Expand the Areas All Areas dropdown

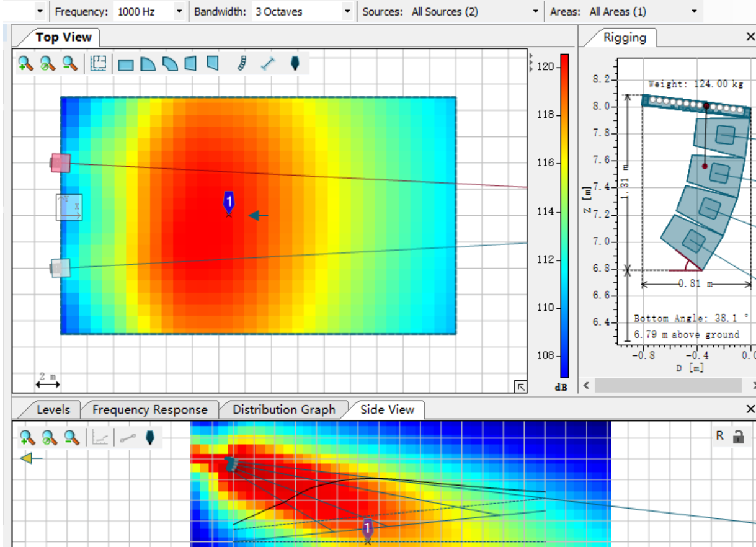click(x=693, y=12)
